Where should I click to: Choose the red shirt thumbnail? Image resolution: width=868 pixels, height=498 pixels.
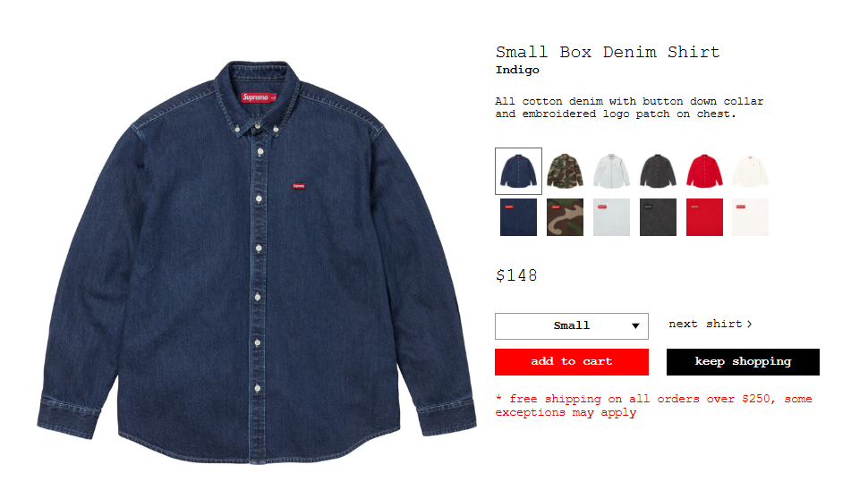point(704,171)
